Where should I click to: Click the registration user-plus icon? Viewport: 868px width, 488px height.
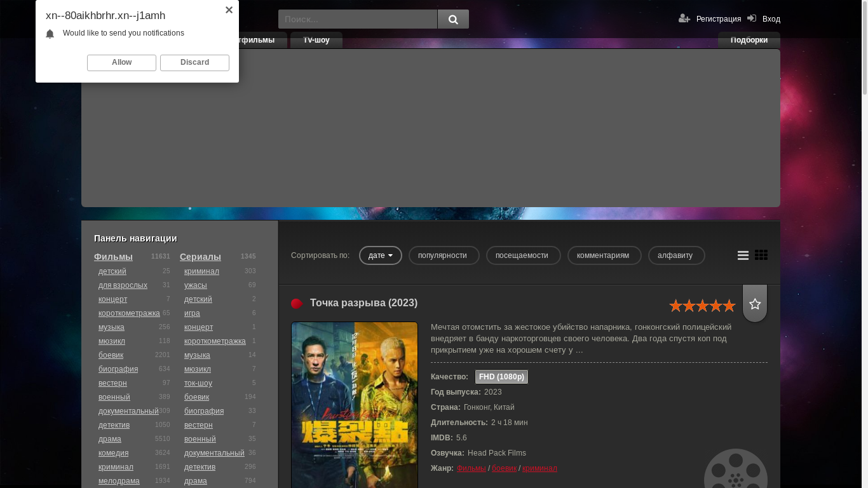(684, 18)
